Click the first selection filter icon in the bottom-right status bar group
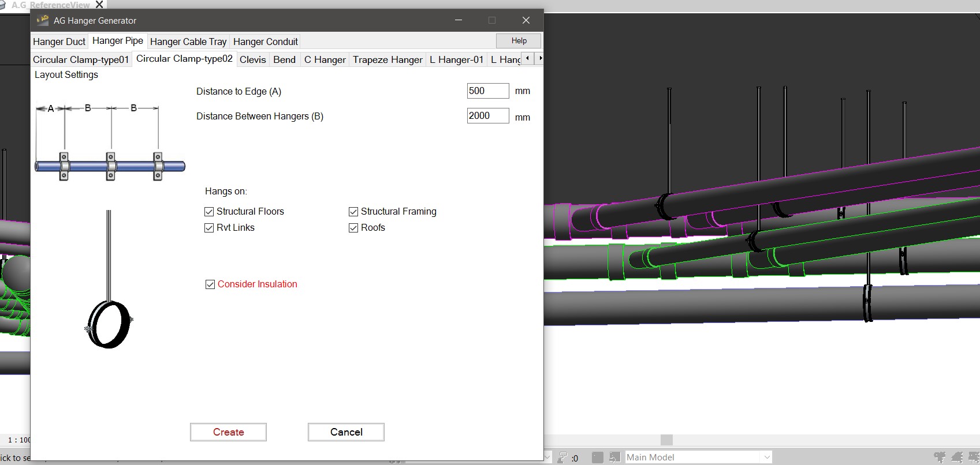The image size is (980, 465). pyautogui.click(x=940, y=457)
